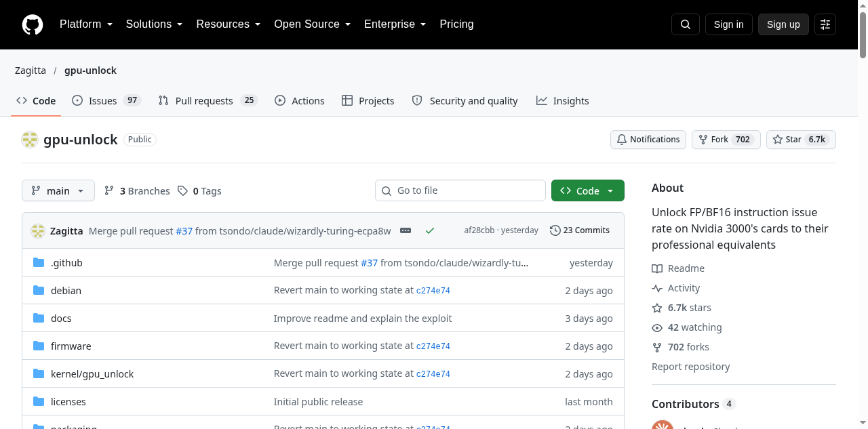Viewport: 868px width, 429px height.
Task: Click the Zagitta commit author avatar
Action: tap(38, 231)
